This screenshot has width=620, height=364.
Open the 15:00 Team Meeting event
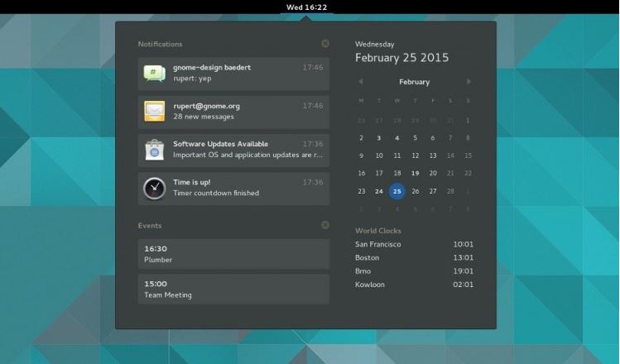click(x=233, y=289)
